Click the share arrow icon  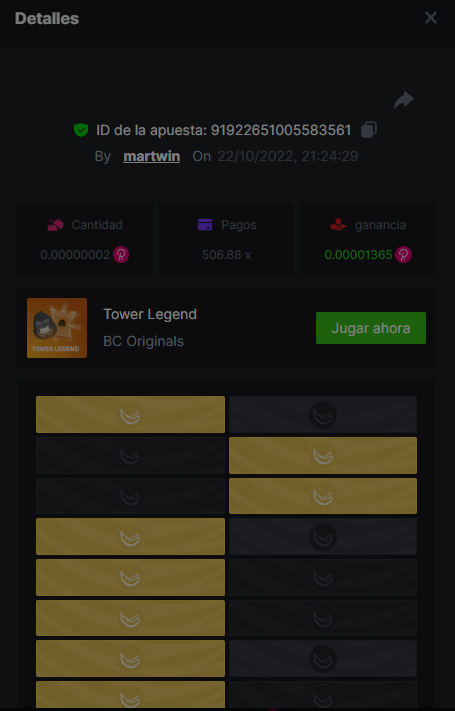click(x=404, y=100)
